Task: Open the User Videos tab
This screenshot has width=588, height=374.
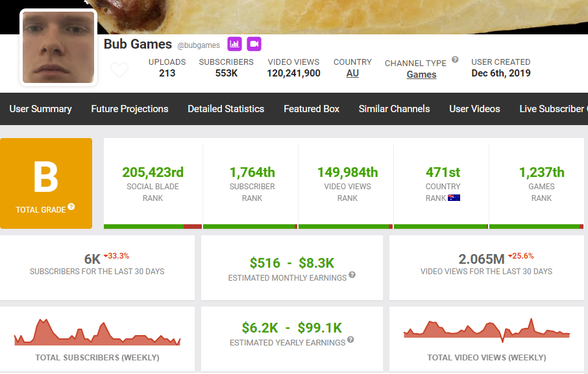Action: pos(475,109)
